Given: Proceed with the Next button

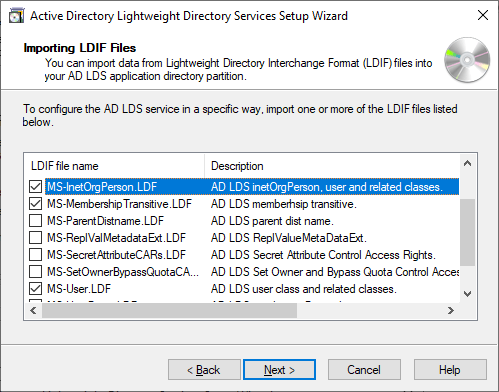Looking at the screenshot, I should (x=279, y=370).
